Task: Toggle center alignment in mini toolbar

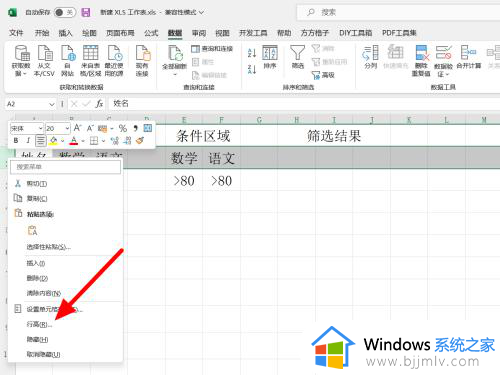Action: coord(41,141)
